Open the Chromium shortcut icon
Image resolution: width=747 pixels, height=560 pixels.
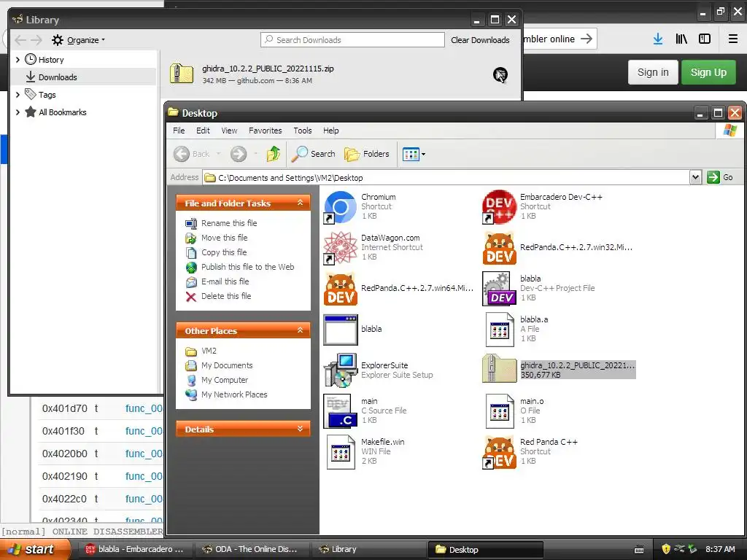(x=340, y=207)
